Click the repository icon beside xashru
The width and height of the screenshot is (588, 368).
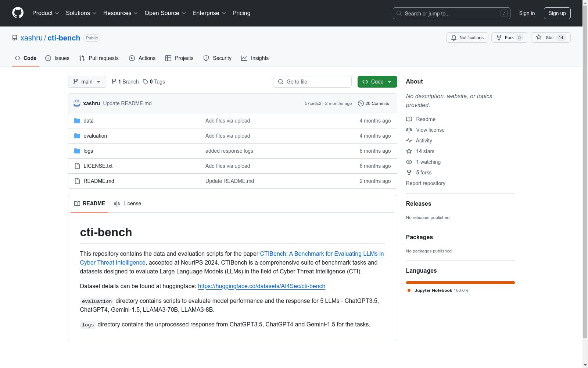pos(15,38)
